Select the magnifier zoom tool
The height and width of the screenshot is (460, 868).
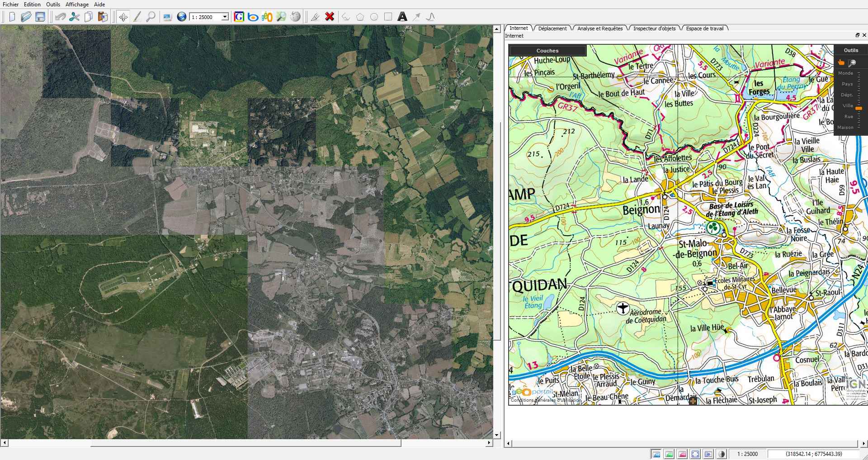[x=151, y=17]
